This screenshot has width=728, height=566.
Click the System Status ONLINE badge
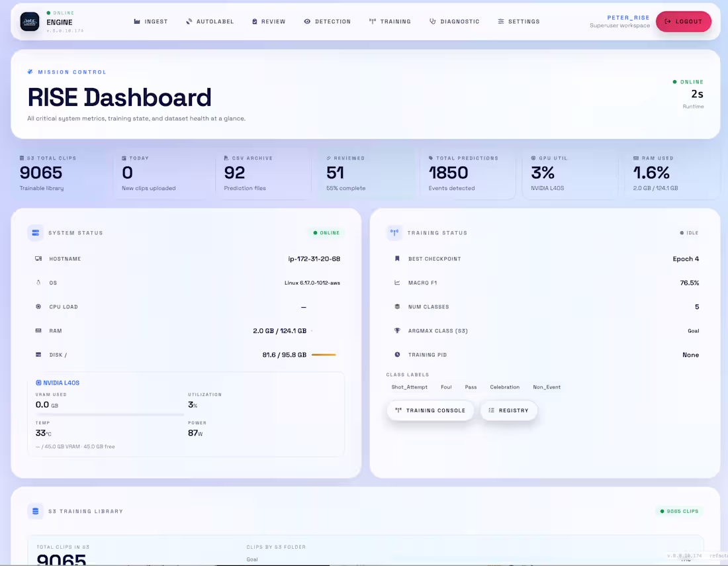(326, 232)
